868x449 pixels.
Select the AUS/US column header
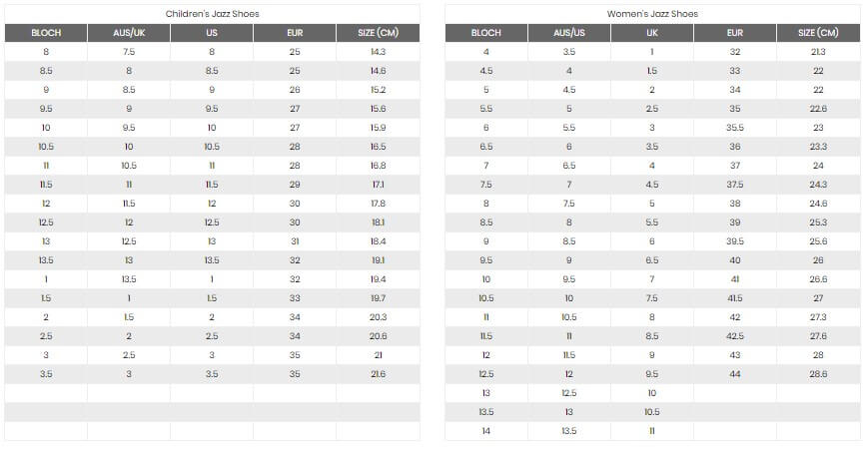pyautogui.click(x=569, y=33)
